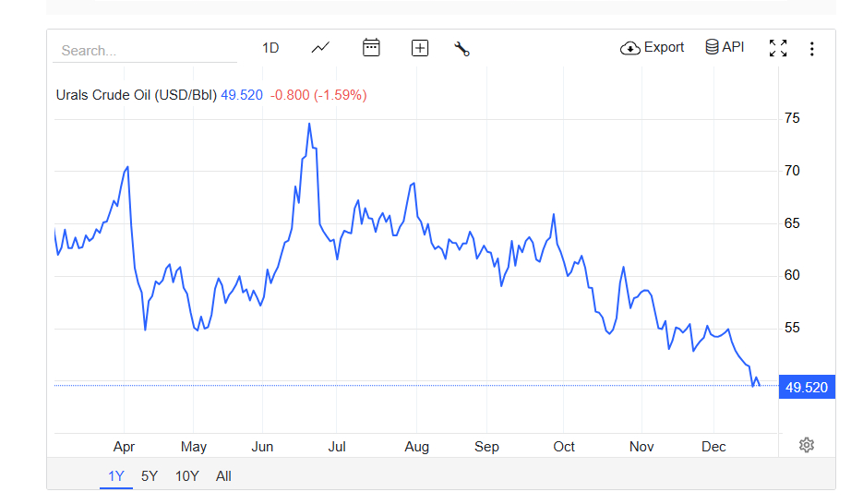This screenshot has height=504, width=851.
Task: Open the three-dot more options menu
Action: pos(812,49)
